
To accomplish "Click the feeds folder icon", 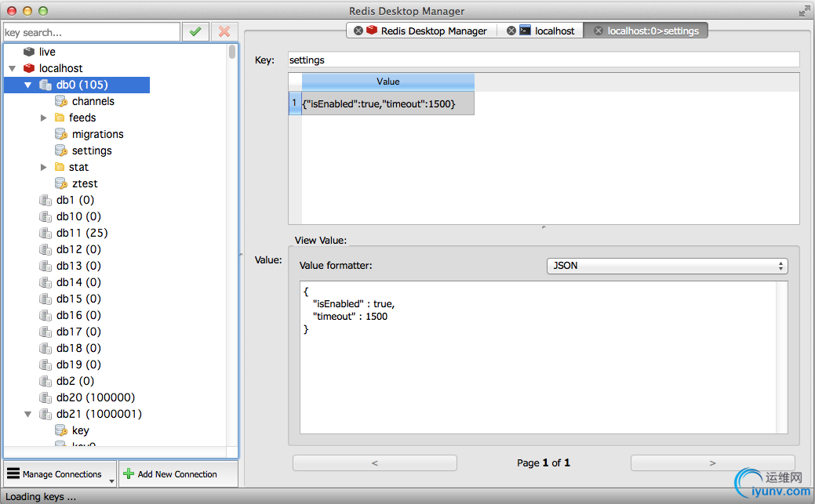I will (x=60, y=118).
